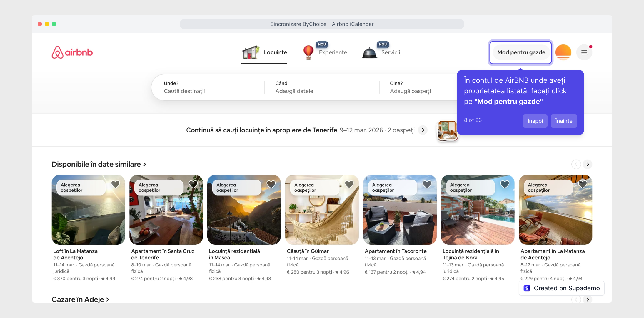Go back with the Înapoi button
This screenshot has width=644, height=318.
(535, 121)
